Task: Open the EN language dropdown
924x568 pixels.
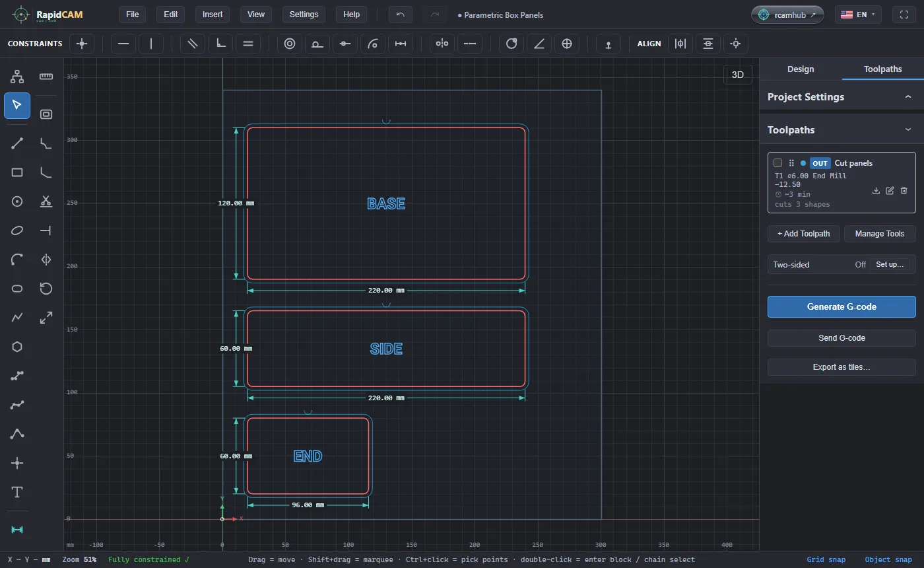Action: tap(857, 15)
